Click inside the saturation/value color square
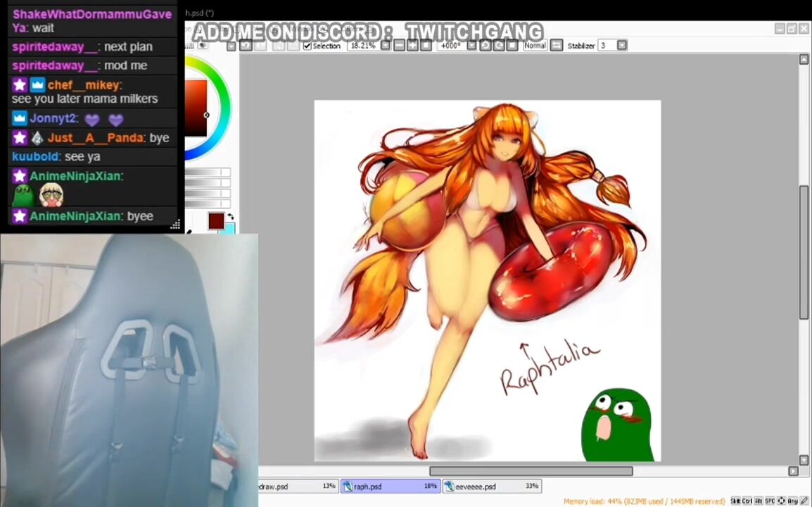The width and height of the screenshot is (812, 507). pyautogui.click(x=196, y=108)
